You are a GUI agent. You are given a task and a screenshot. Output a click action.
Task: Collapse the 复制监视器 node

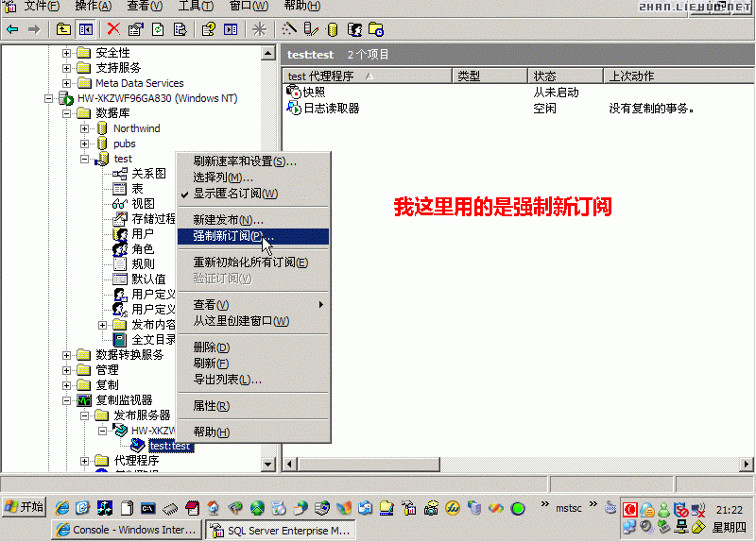coord(66,400)
